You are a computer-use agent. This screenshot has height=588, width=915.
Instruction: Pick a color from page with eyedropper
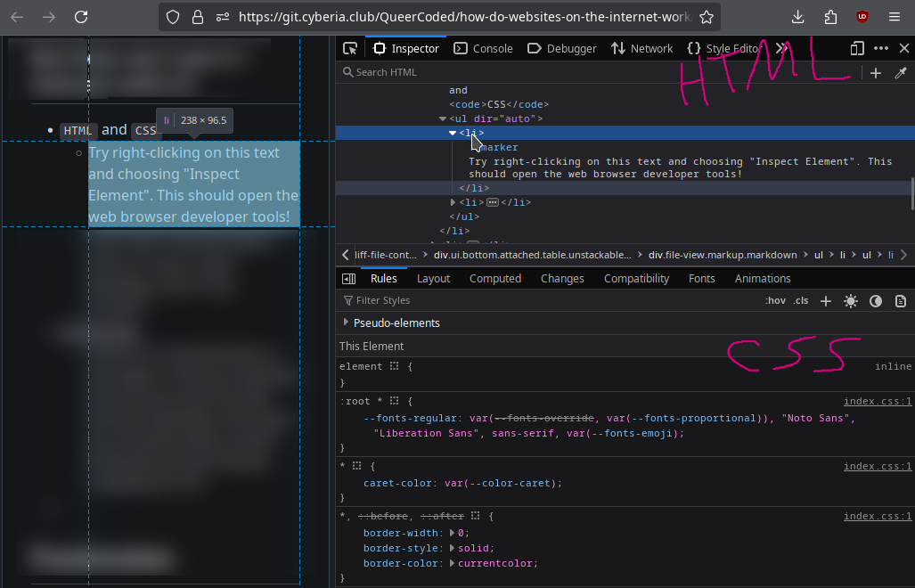901,72
